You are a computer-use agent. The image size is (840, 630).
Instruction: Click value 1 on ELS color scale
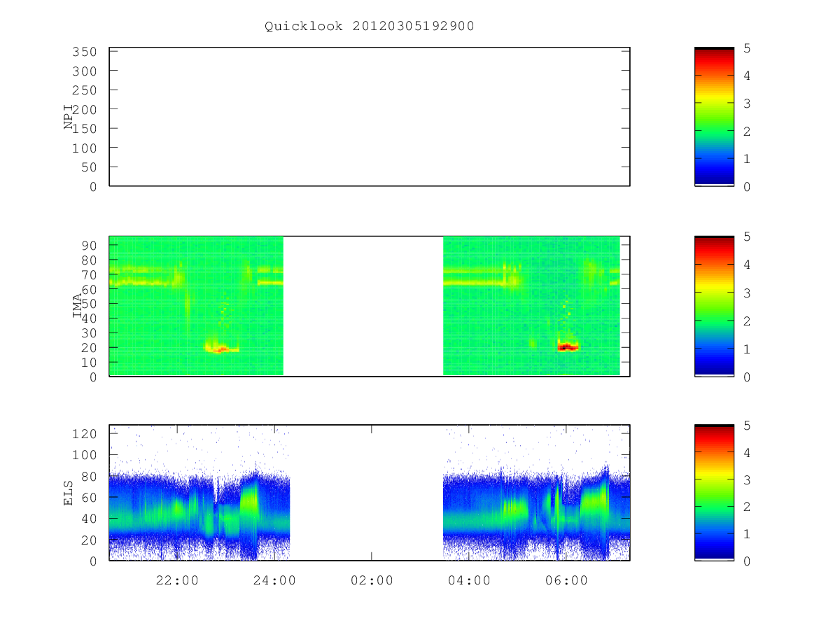pyautogui.click(x=747, y=534)
